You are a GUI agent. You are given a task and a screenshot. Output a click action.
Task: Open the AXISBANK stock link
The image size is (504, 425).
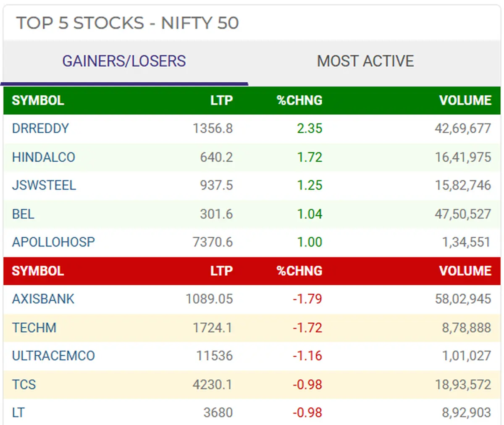click(x=43, y=299)
